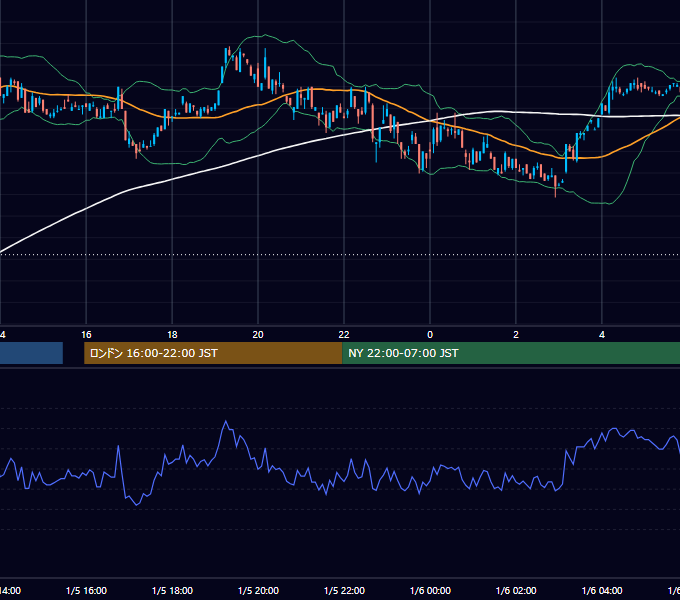This screenshot has width=680, height=600.
Task: Click the '4' hour label on upper axis
Action: [x=602, y=335]
